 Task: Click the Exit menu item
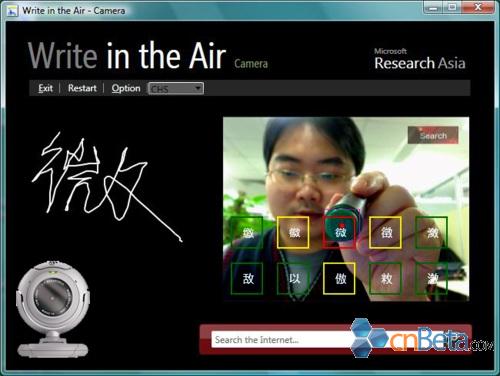pos(45,88)
